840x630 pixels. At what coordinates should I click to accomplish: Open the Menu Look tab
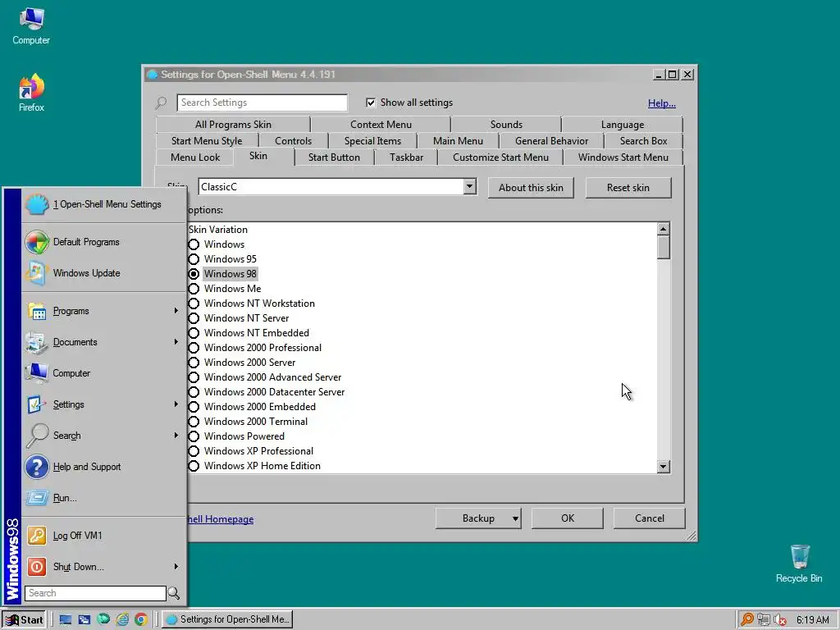click(x=195, y=157)
